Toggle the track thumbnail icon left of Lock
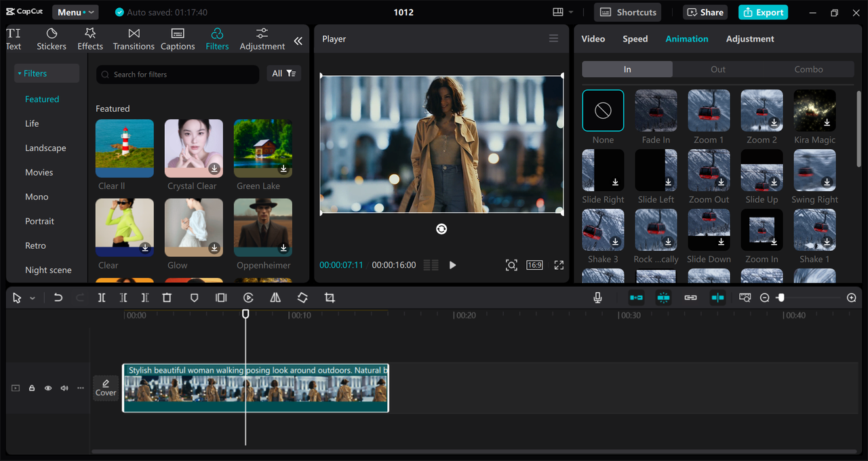Image resolution: width=868 pixels, height=461 pixels. (16, 388)
